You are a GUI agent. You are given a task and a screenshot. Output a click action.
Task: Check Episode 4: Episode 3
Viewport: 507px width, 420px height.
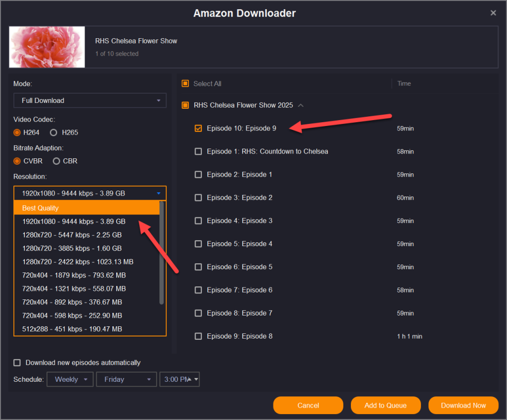[x=198, y=221]
